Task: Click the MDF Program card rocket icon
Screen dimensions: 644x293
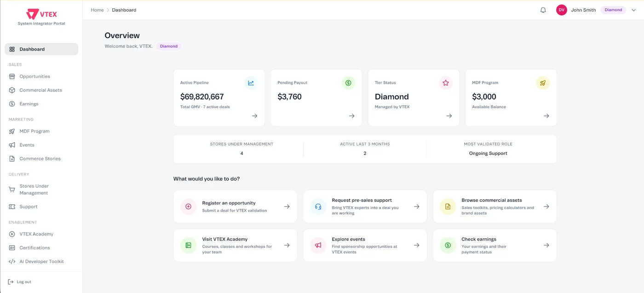Action: coord(543,83)
